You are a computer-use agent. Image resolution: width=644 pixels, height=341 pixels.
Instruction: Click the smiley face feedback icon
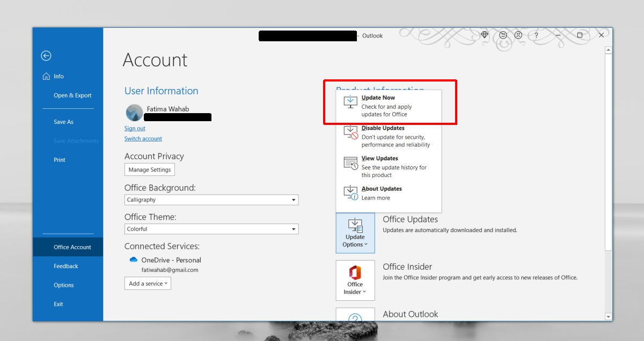point(503,35)
